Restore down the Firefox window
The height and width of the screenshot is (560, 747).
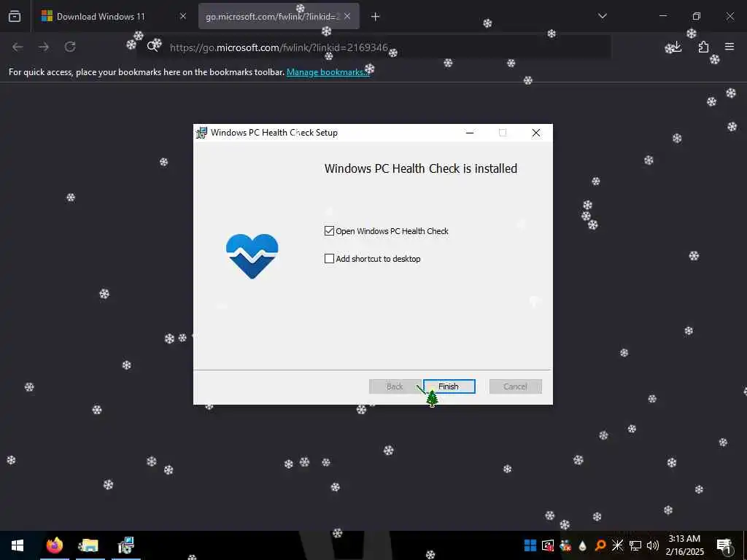(x=697, y=16)
